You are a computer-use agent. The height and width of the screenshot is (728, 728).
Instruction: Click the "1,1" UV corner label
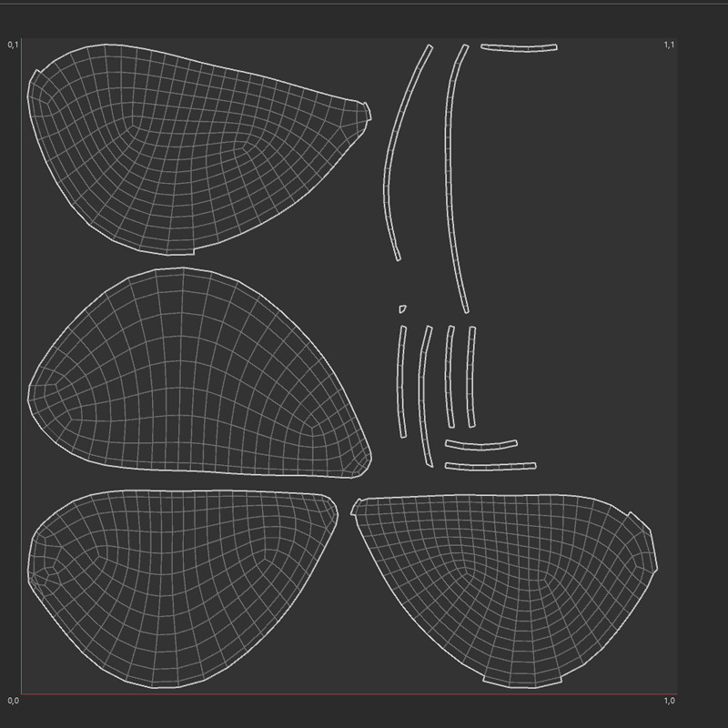pos(669,45)
